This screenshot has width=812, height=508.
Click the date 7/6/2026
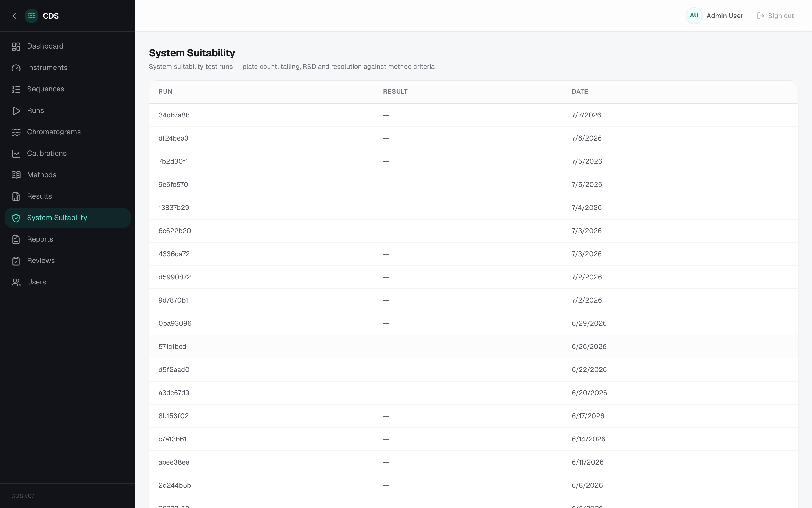tap(586, 138)
